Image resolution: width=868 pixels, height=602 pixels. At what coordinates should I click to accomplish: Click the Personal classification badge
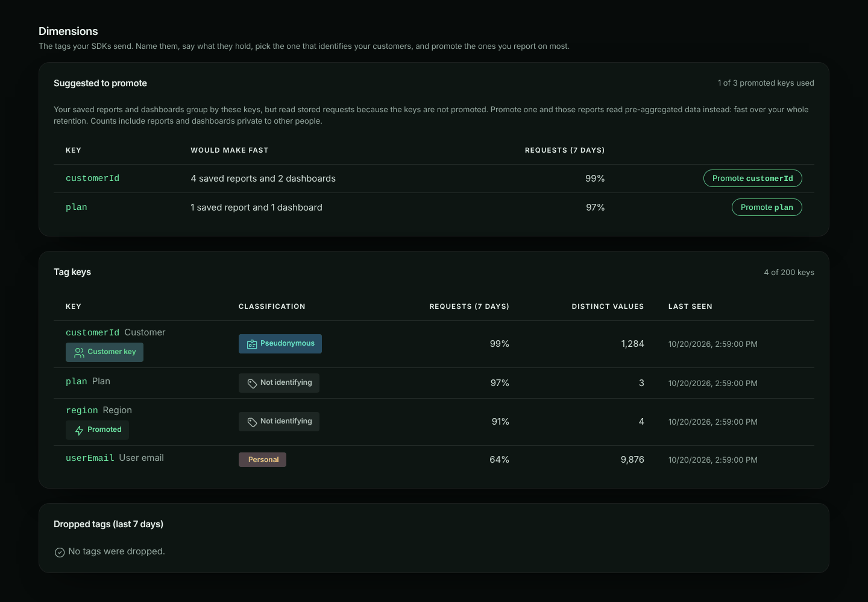[x=262, y=460]
